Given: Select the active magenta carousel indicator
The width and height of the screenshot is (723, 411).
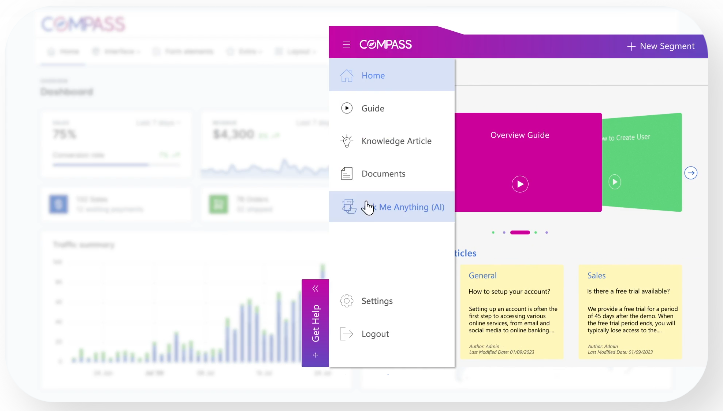Looking at the screenshot, I should (x=520, y=232).
